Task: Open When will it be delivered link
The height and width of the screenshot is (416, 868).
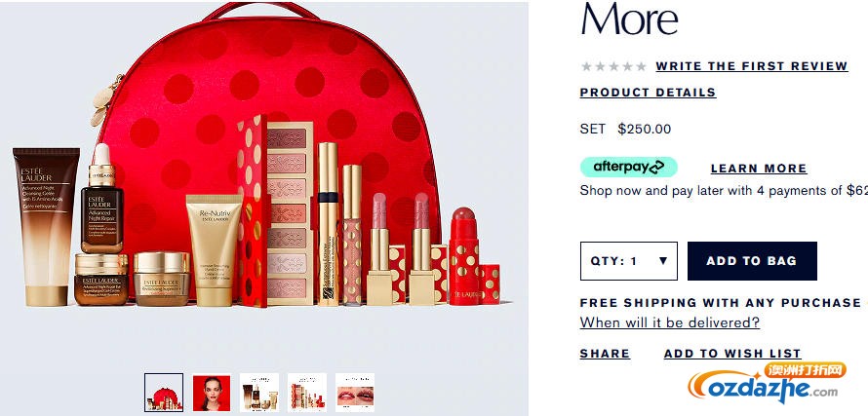Action: [x=670, y=322]
